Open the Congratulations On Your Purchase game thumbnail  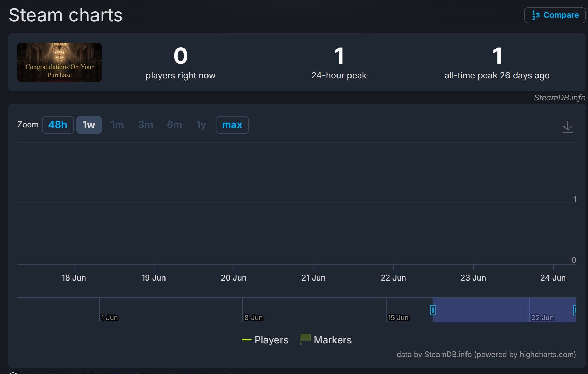coord(59,62)
